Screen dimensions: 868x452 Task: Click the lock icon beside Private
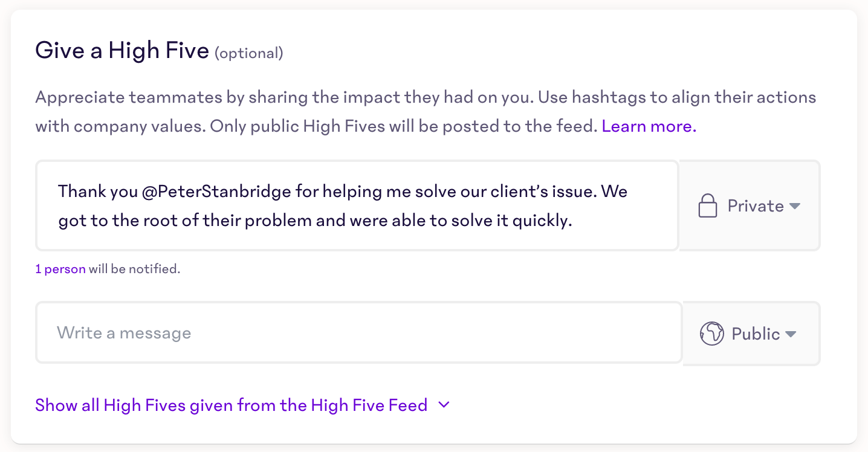[708, 205]
